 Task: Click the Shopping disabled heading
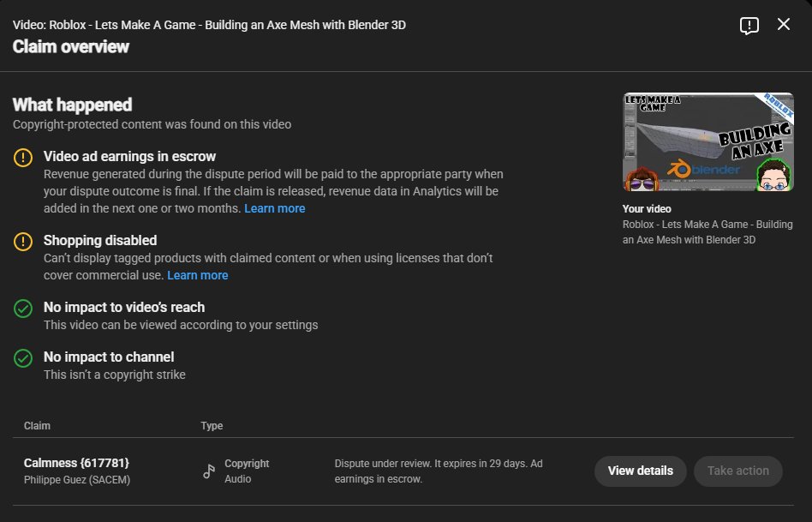(100, 241)
